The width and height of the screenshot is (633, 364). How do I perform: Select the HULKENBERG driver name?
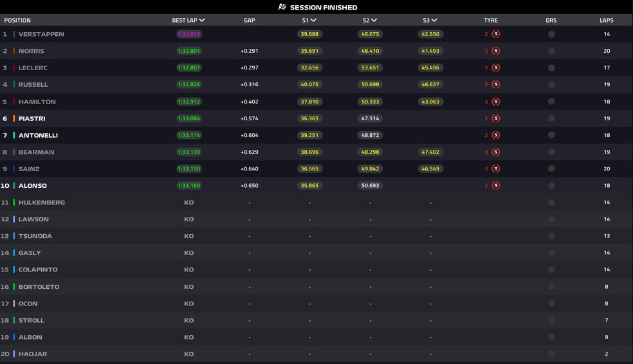42,202
